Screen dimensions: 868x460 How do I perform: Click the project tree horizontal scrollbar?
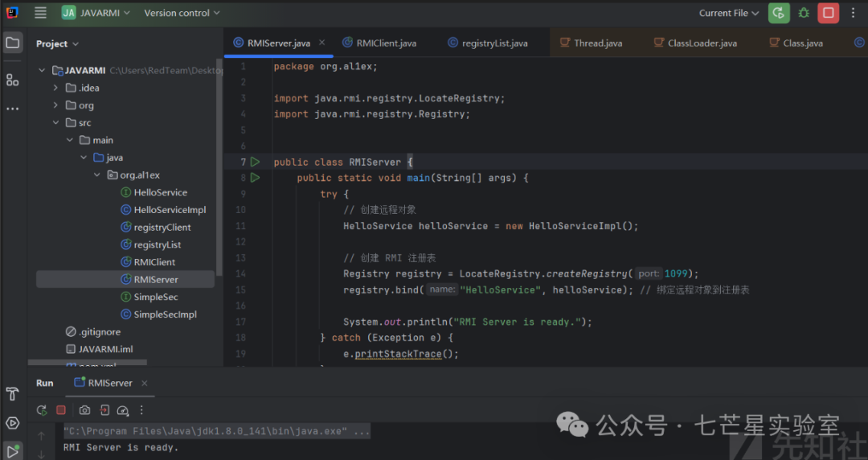coord(88,363)
